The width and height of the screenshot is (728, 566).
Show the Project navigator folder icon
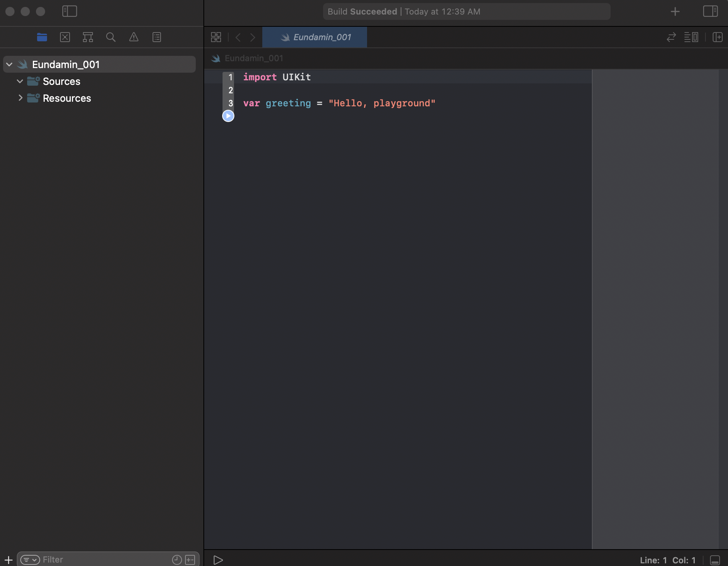click(x=42, y=37)
